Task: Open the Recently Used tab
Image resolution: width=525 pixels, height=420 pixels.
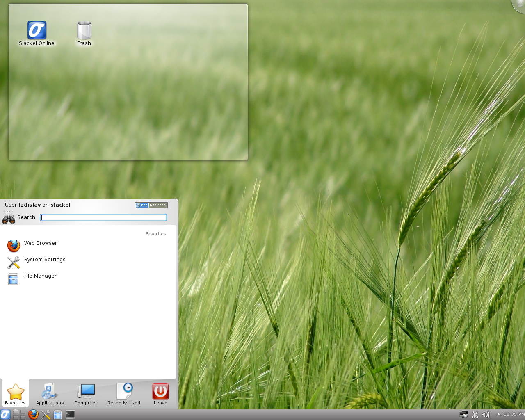Action: 123,394
